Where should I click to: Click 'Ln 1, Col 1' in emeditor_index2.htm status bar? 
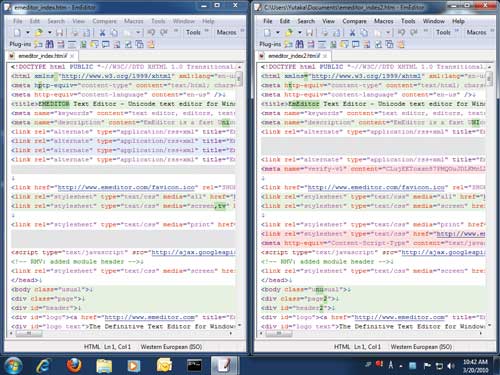click(367, 347)
